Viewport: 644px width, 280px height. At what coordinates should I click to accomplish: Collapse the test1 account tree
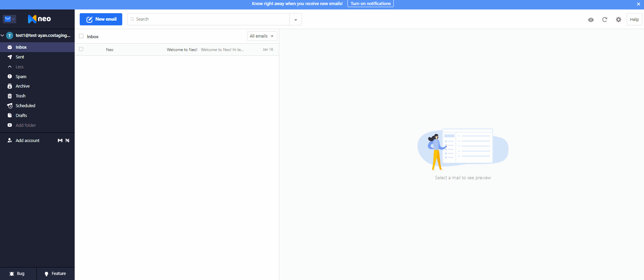(x=2, y=35)
